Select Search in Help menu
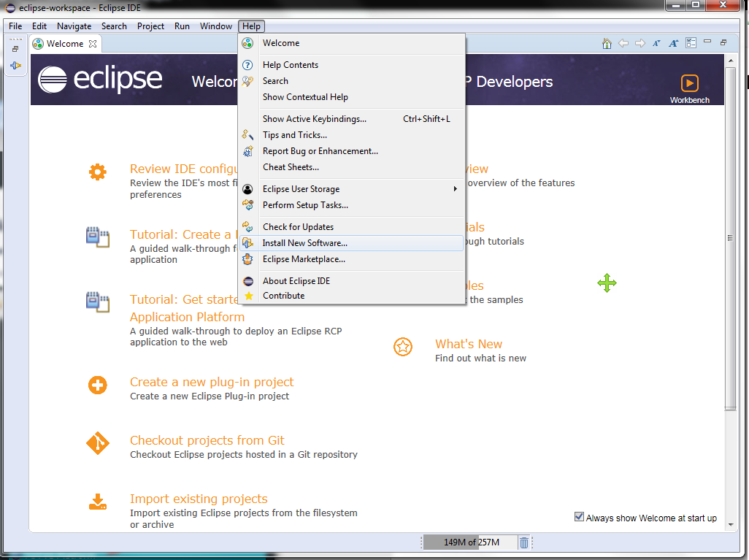 (x=352, y=81)
